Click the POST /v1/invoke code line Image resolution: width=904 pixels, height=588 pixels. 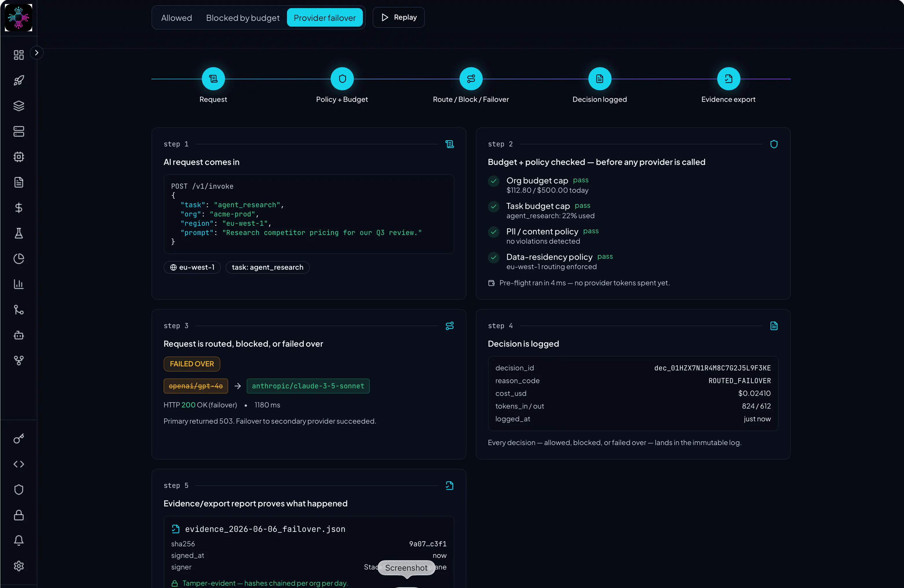[x=202, y=186]
